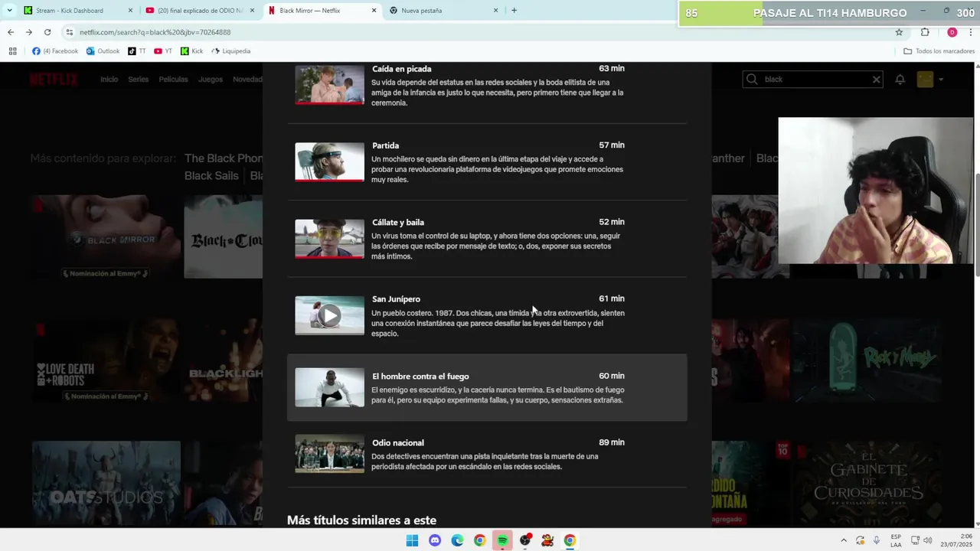The image size is (980, 551).
Task: Open El Gabinete de Curiosidades title card
Action: coord(867,483)
